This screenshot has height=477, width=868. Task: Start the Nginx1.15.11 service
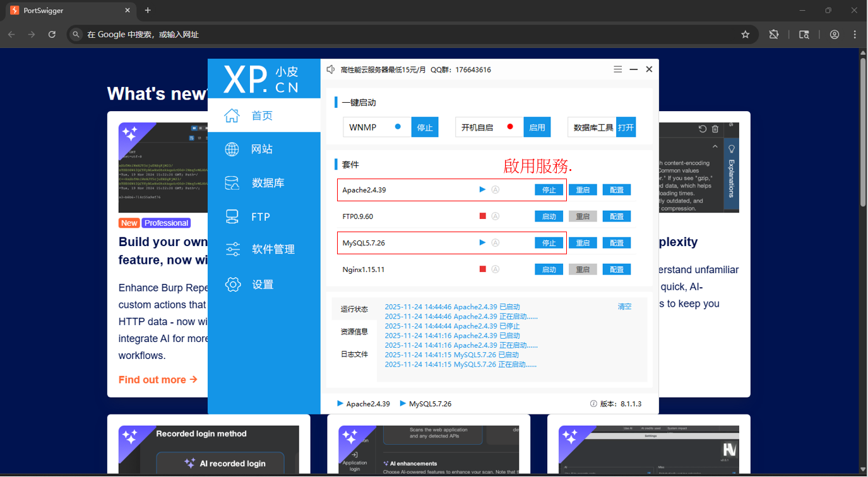(x=549, y=269)
